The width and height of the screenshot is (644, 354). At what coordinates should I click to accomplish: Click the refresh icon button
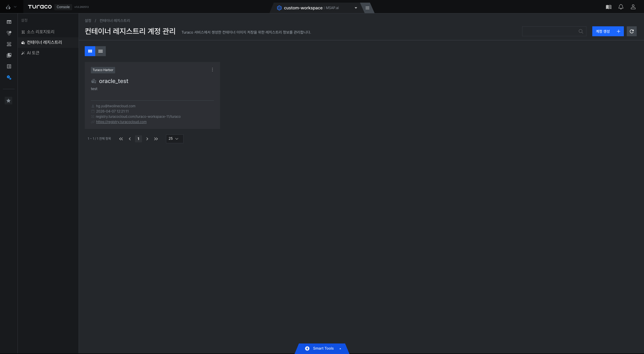(632, 31)
